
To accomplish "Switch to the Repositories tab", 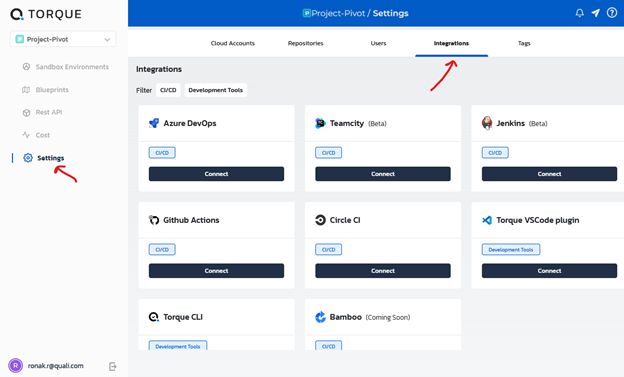I will (x=306, y=43).
